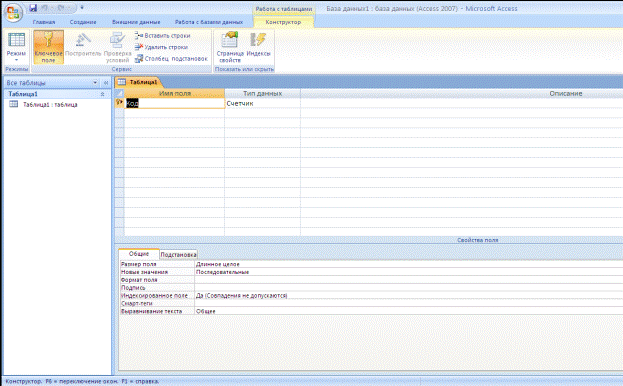623x386 pixels.
Task: Click the Смарт-теги property value box
Action: (x=408, y=303)
